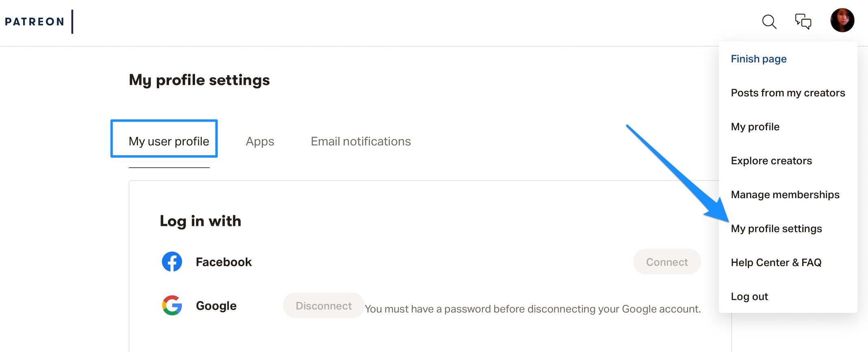Switch to the Apps tab
The height and width of the screenshot is (352, 868).
260,141
